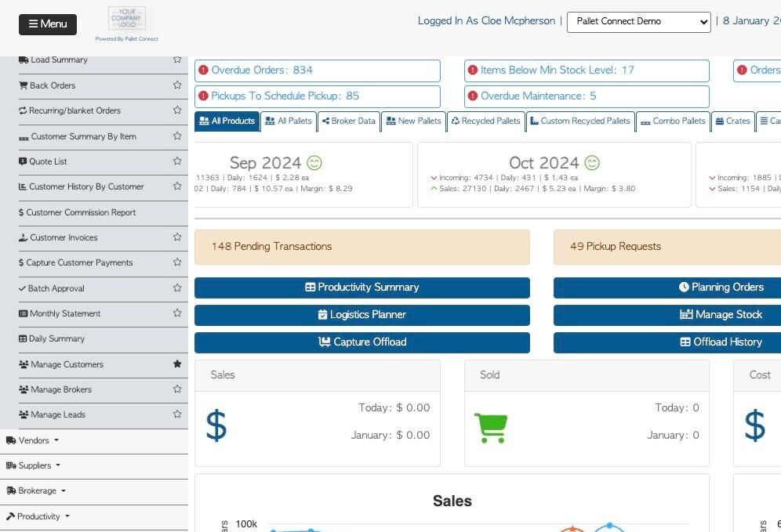Click the green Sold cart icon
This screenshot has height=532, width=781.
pyautogui.click(x=491, y=428)
